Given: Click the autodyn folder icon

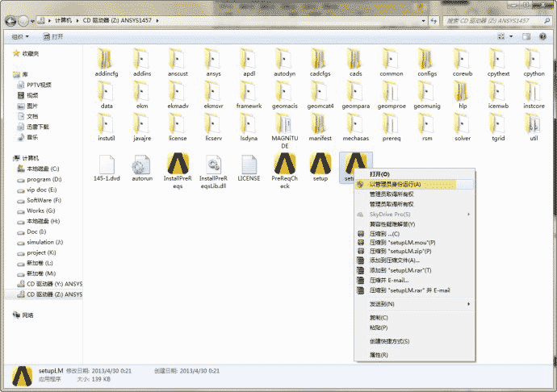Looking at the screenshot, I should pyautogui.click(x=284, y=59).
